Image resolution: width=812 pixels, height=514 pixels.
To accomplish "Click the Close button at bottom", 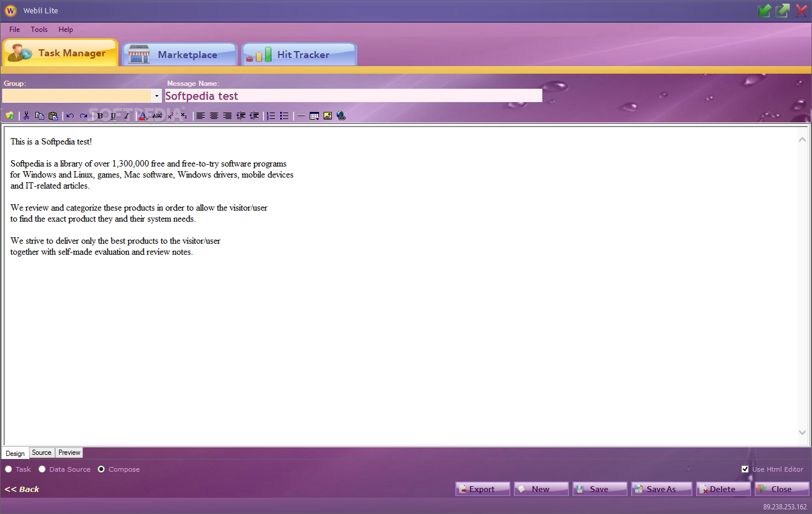I will [x=782, y=489].
